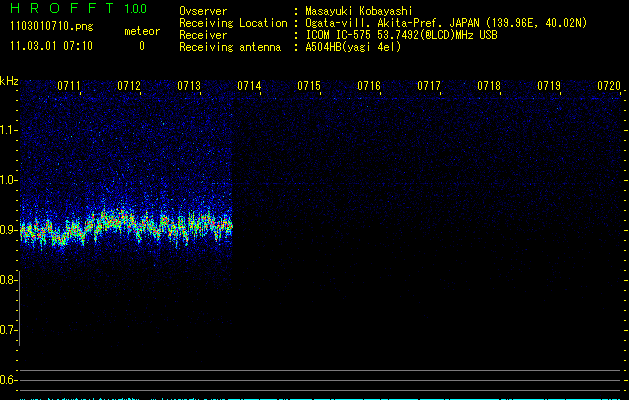Click the 0716 time marker
Image resolution: width=629 pixels, height=400 pixels.
[x=369, y=86]
